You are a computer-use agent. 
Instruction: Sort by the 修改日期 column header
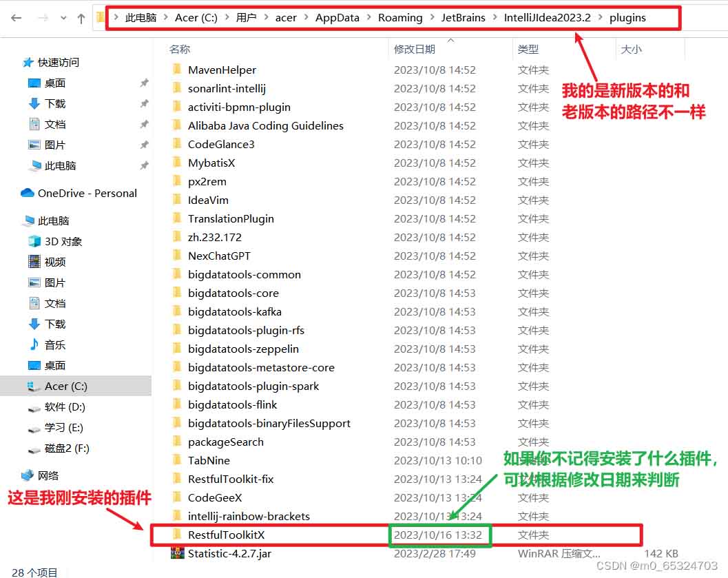(415, 49)
